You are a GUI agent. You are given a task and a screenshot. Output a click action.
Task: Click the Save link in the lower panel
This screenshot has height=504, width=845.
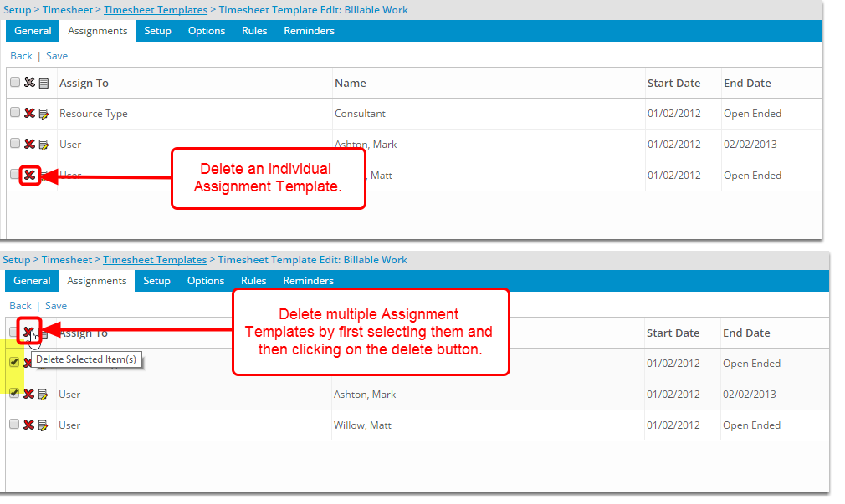click(56, 306)
